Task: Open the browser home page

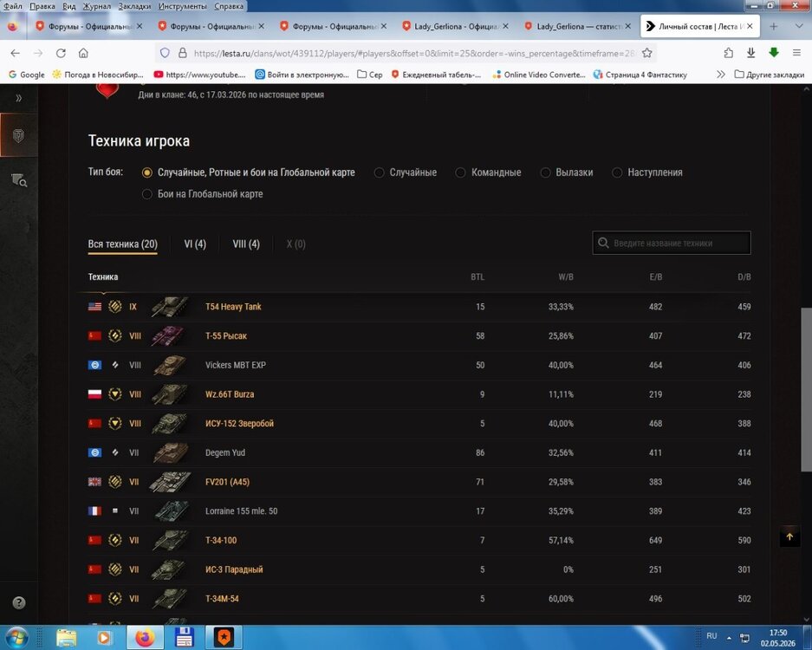Action: [83, 53]
